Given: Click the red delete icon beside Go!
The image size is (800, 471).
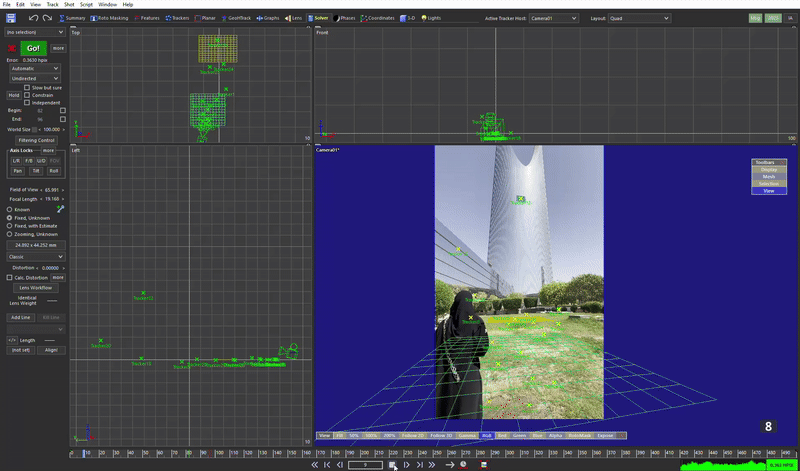Looking at the screenshot, I should point(11,48).
